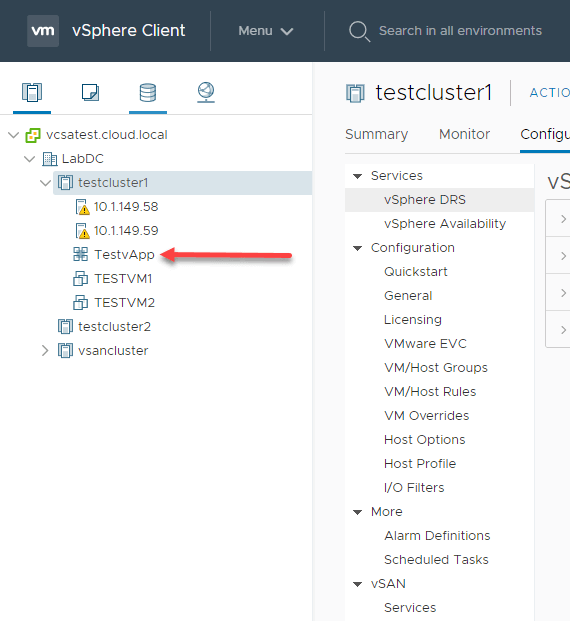
Task: Click the vSphere Client title
Action: [x=128, y=30]
